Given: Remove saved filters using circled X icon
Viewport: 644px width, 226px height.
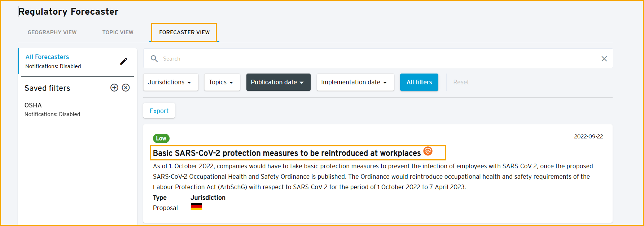Looking at the screenshot, I should pos(126,88).
